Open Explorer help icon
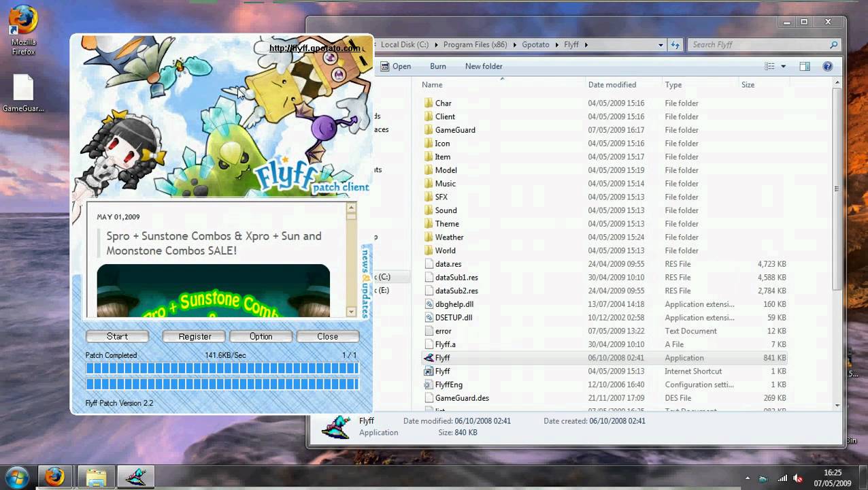The height and width of the screenshot is (490, 868). click(828, 66)
